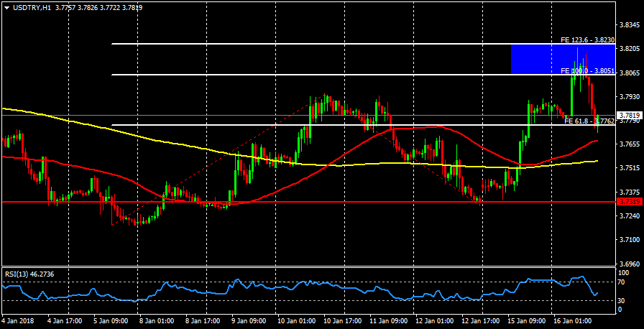Click the FE 100.0 - 3.8051 label
The image size is (644, 329).
(586, 71)
